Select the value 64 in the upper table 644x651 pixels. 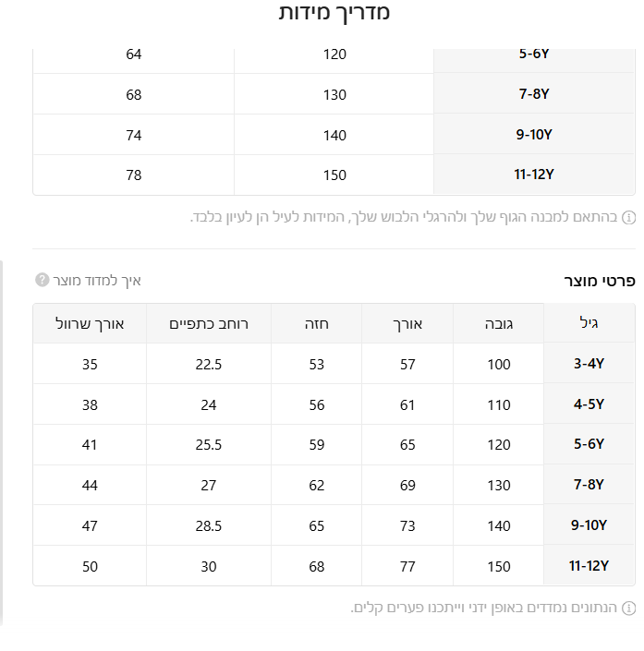tap(134, 54)
